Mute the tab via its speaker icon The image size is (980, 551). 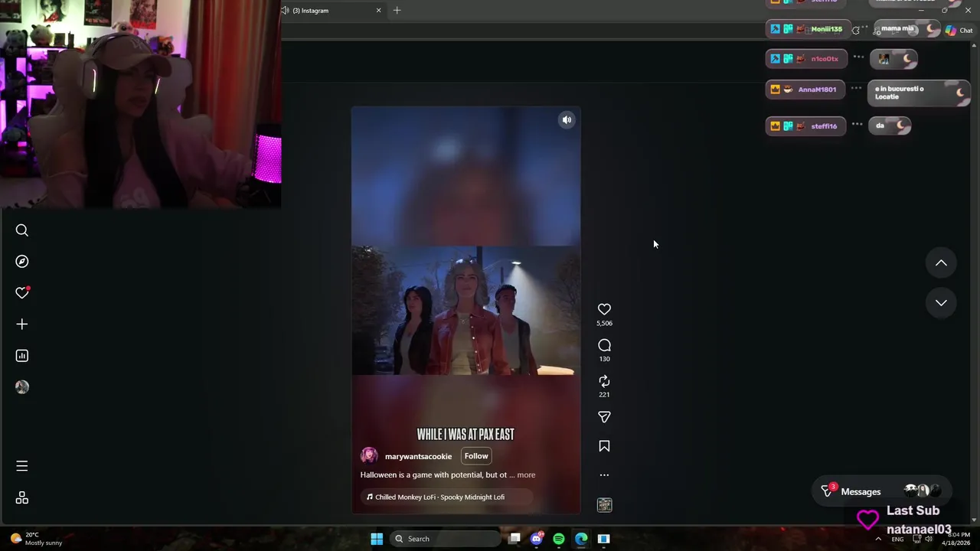click(x=285, y=11)
